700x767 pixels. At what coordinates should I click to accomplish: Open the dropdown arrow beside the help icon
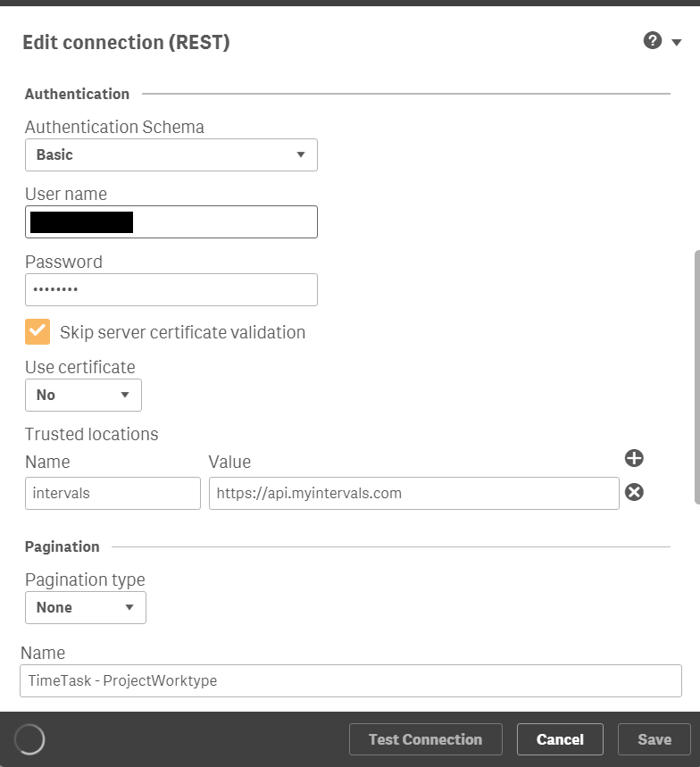point(676,43)
